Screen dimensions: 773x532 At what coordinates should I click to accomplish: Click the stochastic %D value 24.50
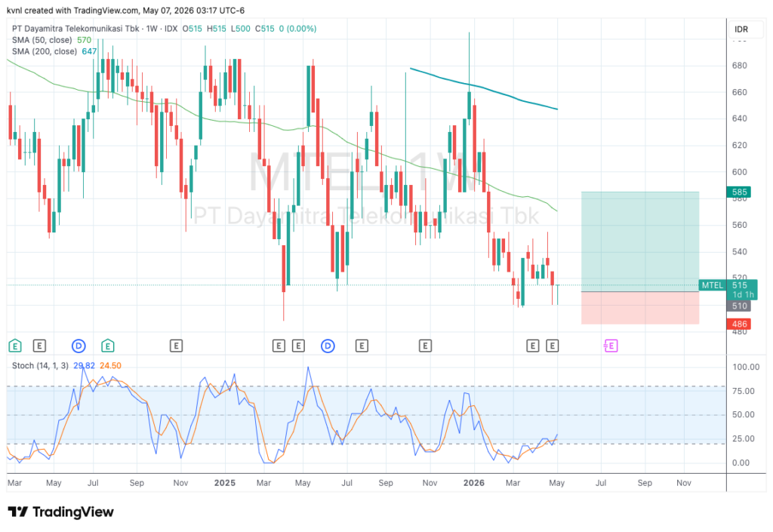coord(110,365)
